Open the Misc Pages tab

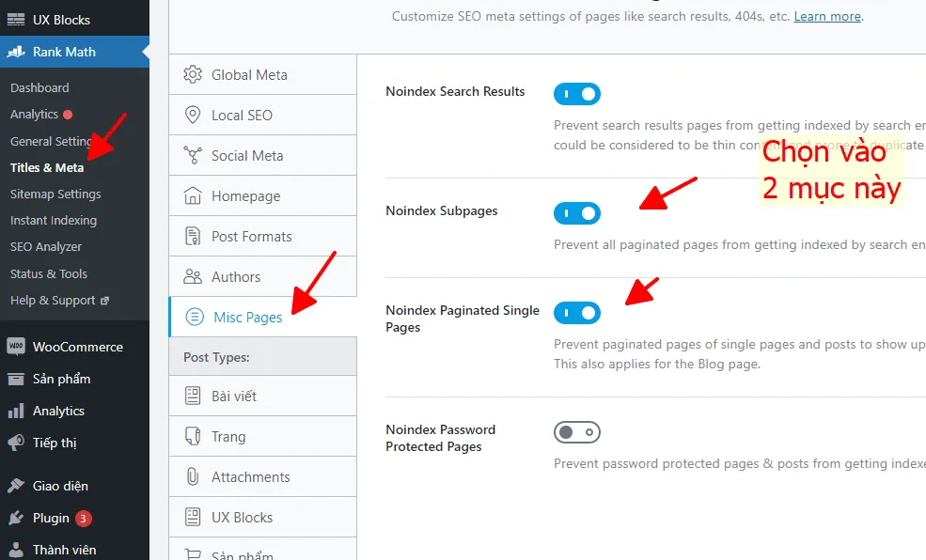(x=247, y=318)
